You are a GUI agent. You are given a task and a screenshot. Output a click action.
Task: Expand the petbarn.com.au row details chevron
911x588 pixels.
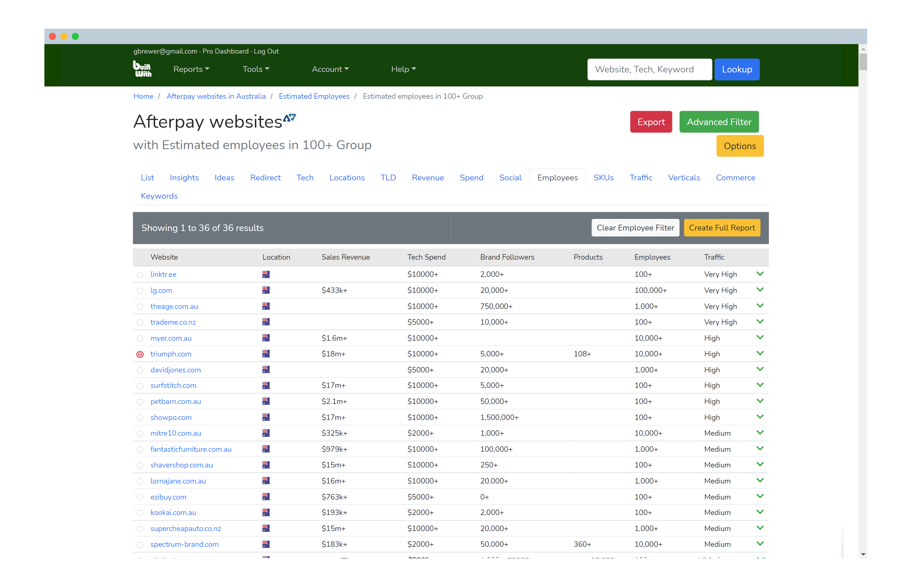pos(760,401)
